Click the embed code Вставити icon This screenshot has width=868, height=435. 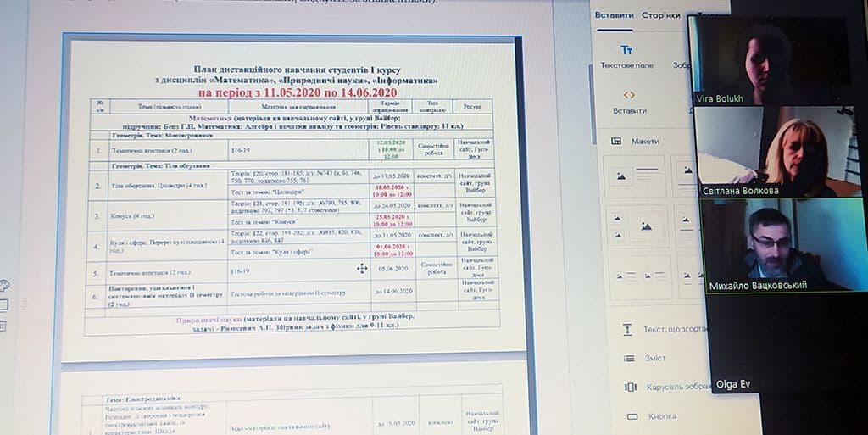point(629,95)
